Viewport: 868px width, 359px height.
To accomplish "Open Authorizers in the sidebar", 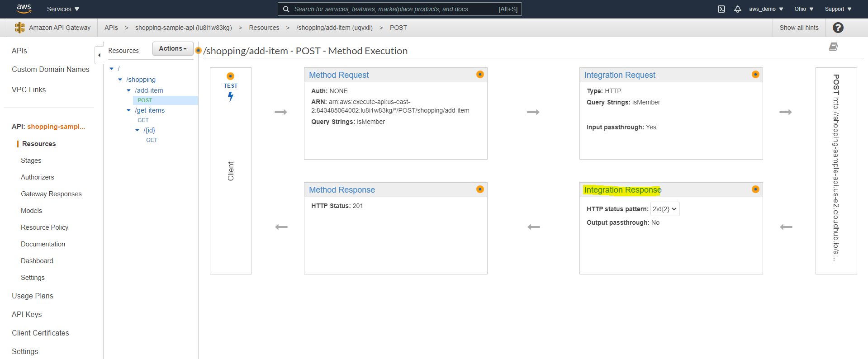I will pyautogui.click(x=38, y=177).
